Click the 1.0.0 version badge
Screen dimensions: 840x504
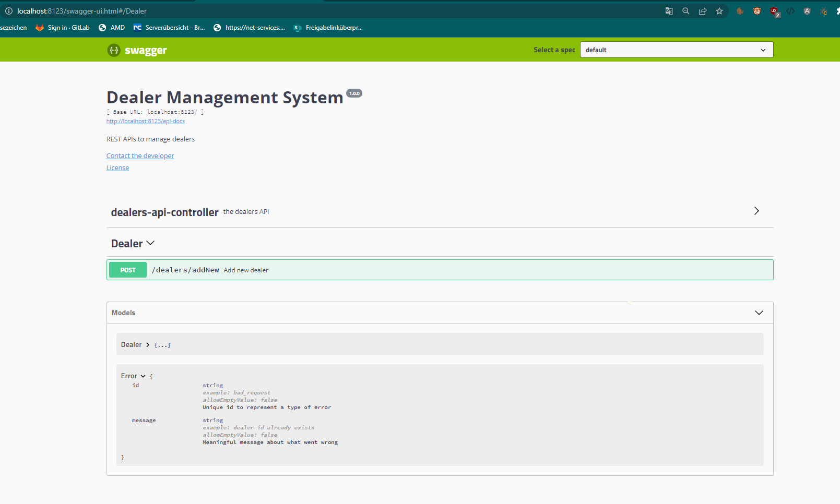point(354,93)
